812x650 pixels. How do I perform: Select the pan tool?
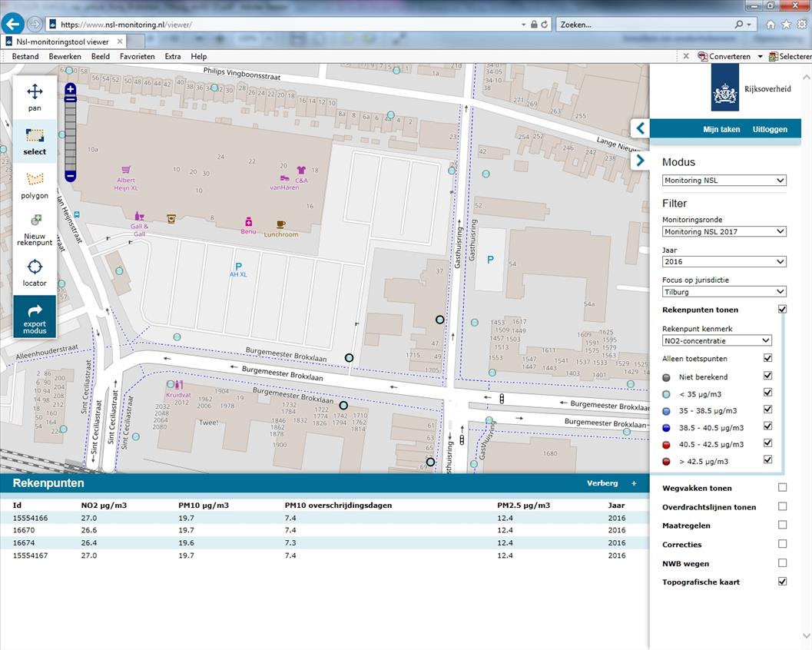[35, 98]
